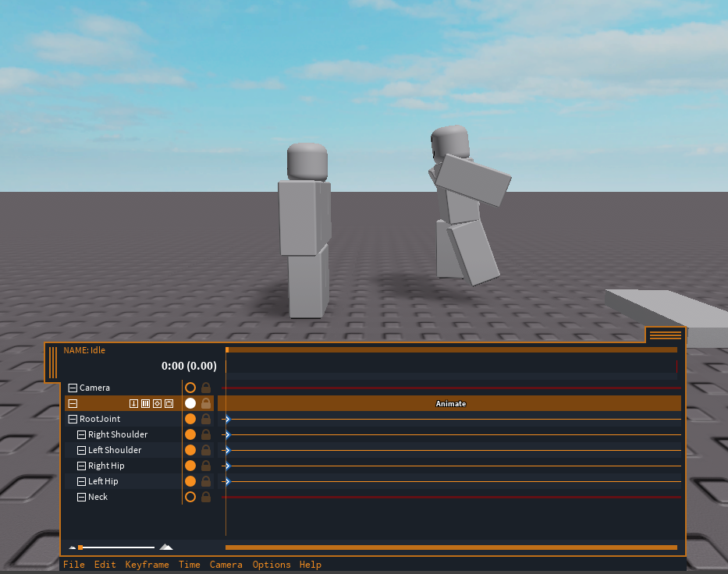This screenshot has height=574, width=728.
Task: Toggle the Neck track circle
Action: (x=190, y=497)
